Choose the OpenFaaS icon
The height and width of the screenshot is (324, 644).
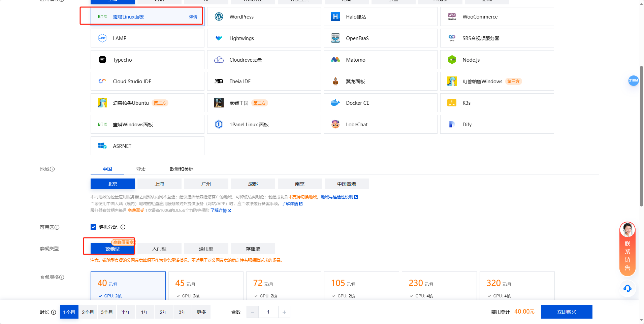tap(335, 38)
